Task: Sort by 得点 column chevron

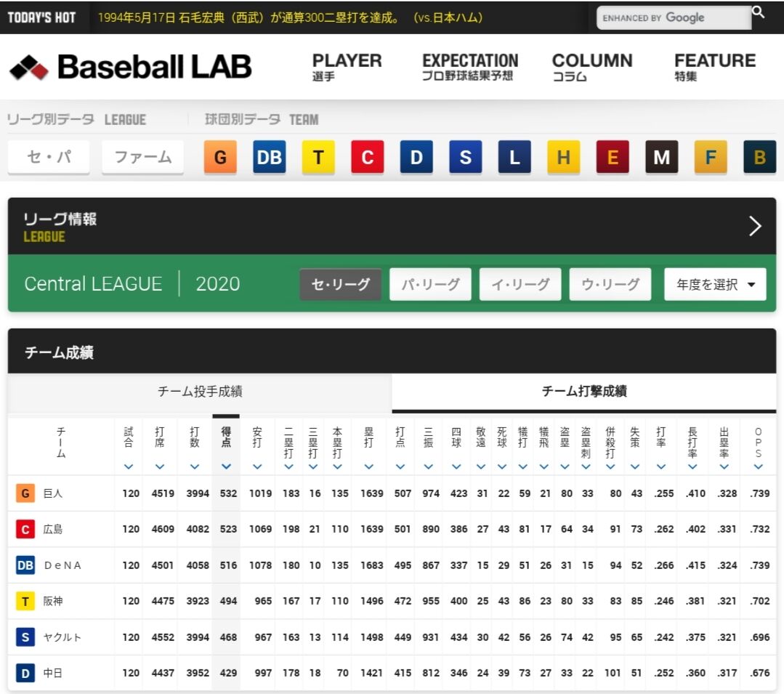Action: 226,467
